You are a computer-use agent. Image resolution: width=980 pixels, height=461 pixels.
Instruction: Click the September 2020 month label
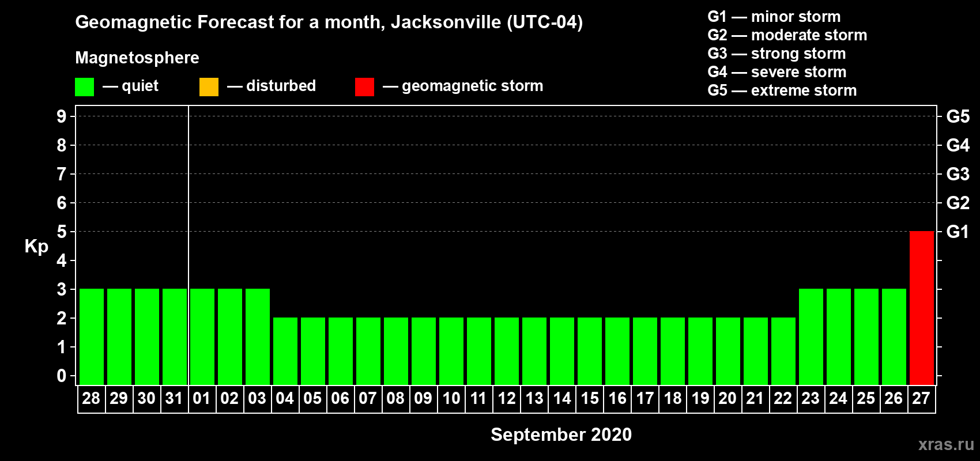coord(561,434)
